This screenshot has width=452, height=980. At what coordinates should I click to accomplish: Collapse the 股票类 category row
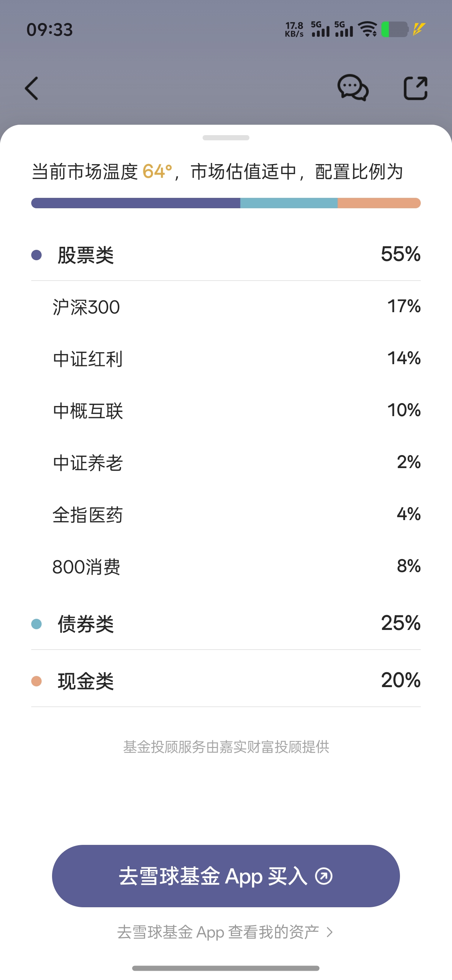point(226,255)
